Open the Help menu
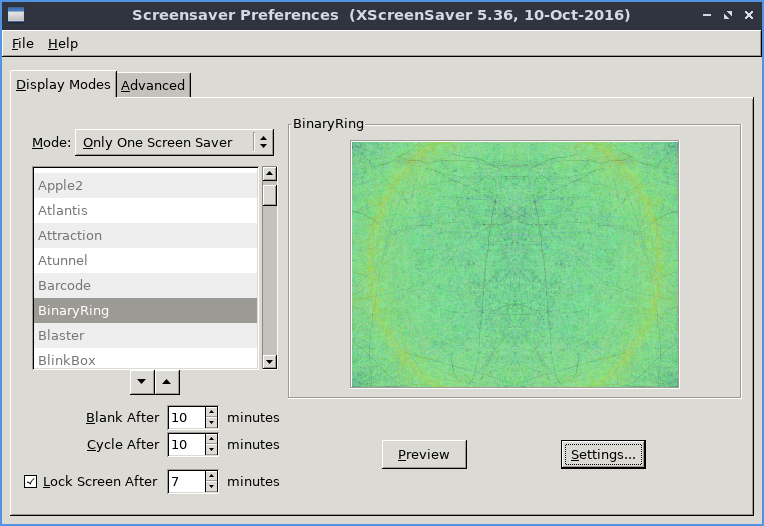The width and height of the screenshot is (764, 526). point(63,43)
